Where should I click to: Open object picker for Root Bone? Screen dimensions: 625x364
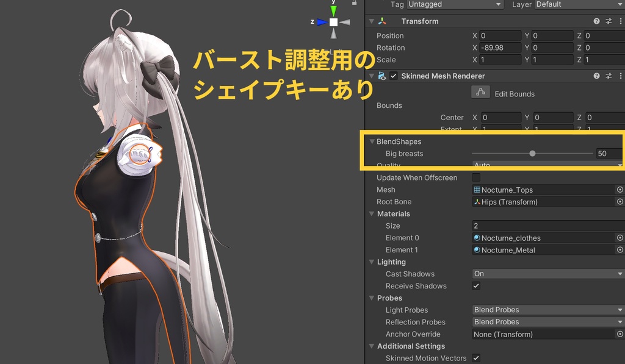(620, 202)
